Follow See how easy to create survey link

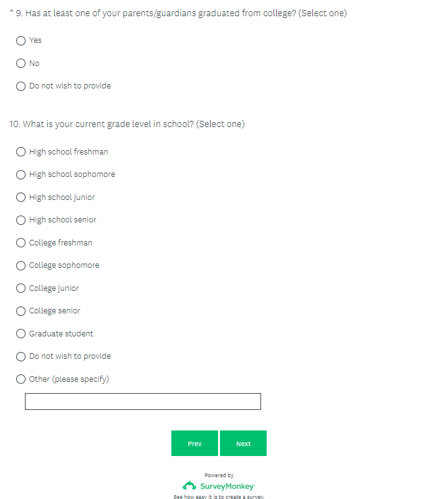(219, 497)
